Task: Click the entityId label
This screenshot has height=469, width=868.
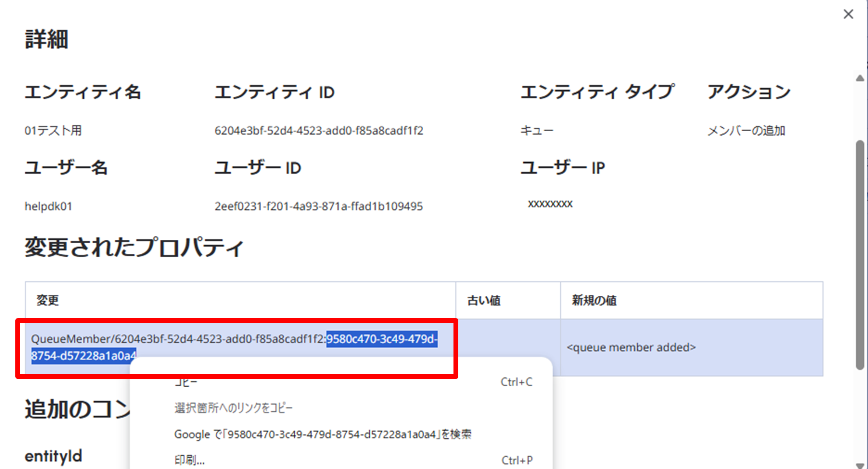Action: tap(53, 456)
